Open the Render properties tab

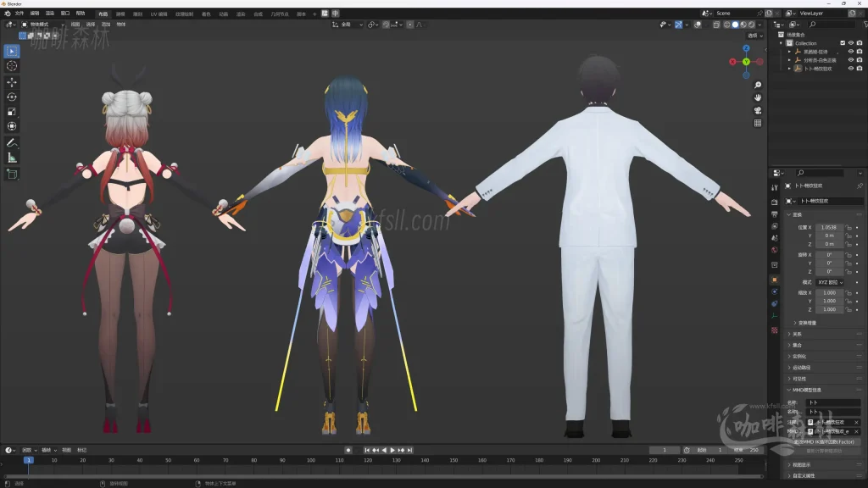pos(775,202)
